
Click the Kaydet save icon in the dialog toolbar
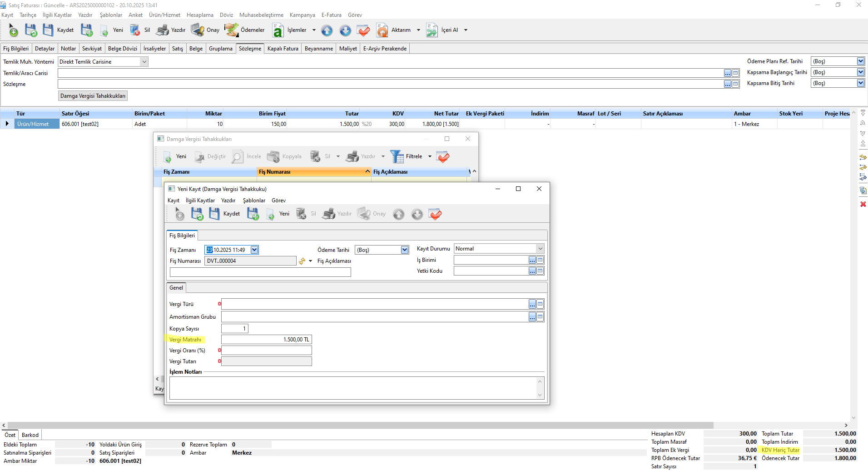coord(214,214)
